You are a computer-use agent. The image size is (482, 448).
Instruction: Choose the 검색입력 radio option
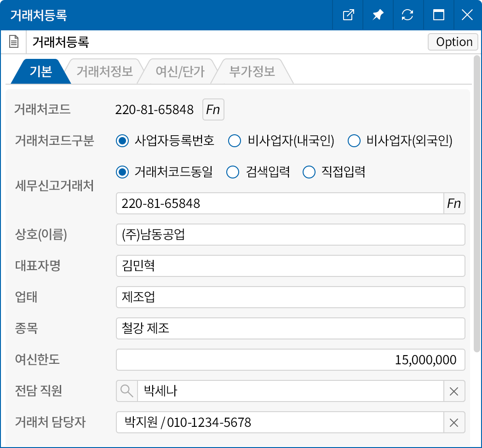233,172
